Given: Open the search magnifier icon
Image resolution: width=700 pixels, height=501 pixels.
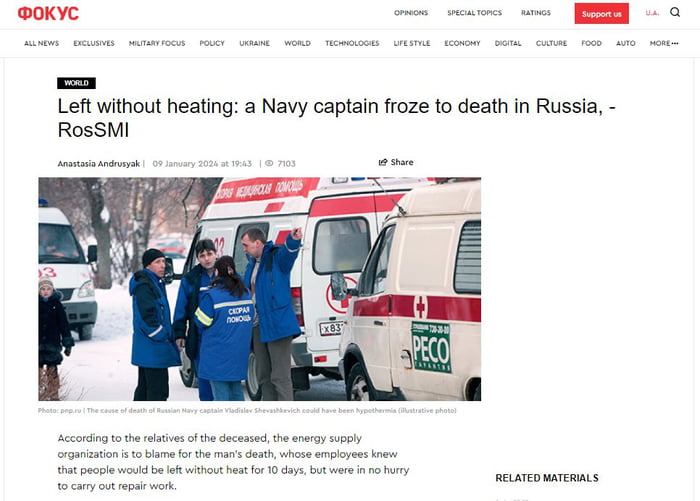Looking at the screenshot, I should click(675, 13).
